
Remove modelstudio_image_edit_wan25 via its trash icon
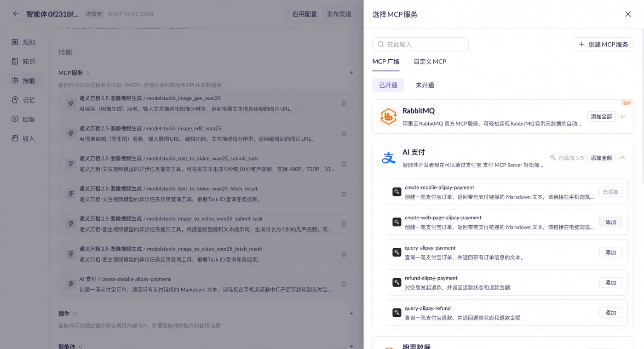(x=344, y=134)
